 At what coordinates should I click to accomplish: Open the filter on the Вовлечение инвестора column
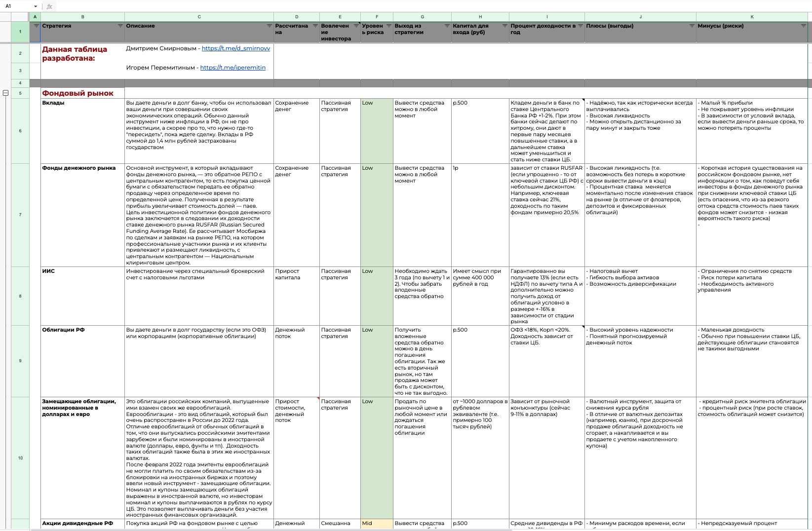coord(356,26)
